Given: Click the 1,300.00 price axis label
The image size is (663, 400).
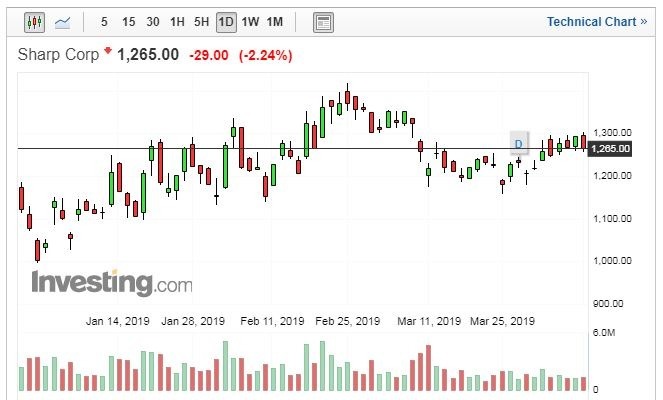Looking at the screenshot, I should (612, 133).
